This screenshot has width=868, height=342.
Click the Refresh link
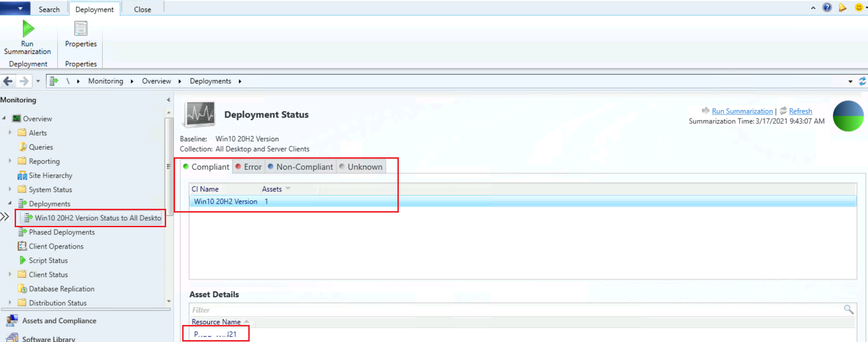[x=801, y=111]
